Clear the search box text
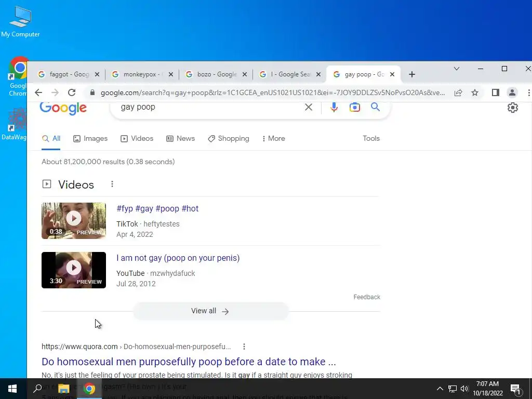This screenshot has width=532, height=399. coord(309,107)
